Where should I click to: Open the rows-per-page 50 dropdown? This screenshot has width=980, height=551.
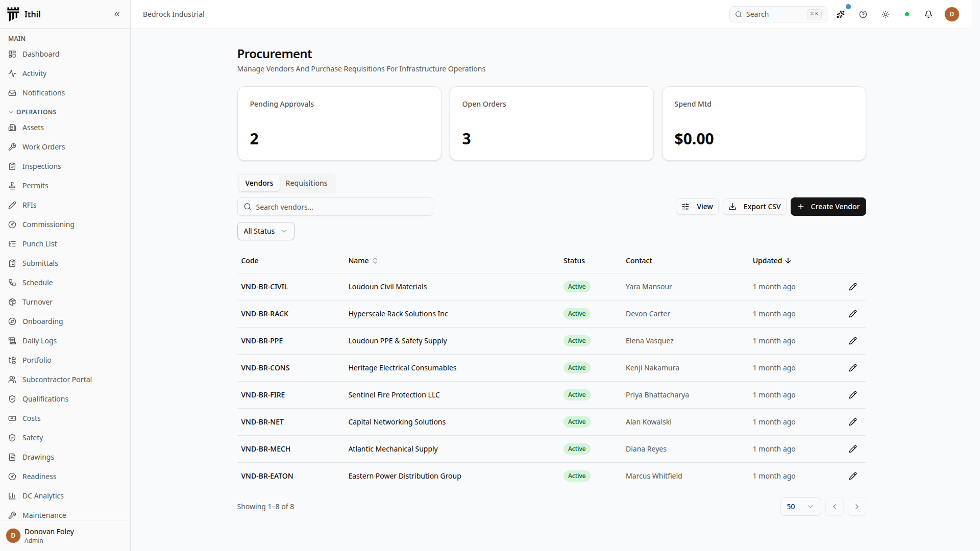coord(800,507)
